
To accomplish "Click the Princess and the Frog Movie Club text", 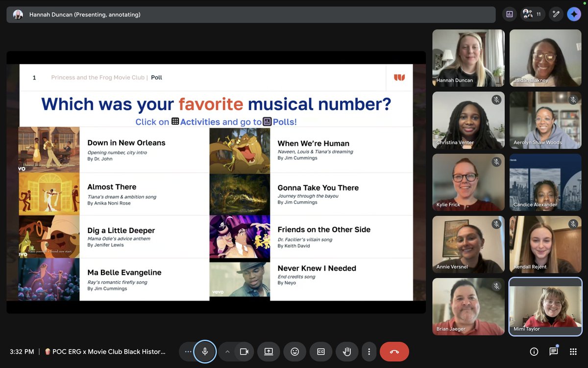I will click(x=98, y=78).
